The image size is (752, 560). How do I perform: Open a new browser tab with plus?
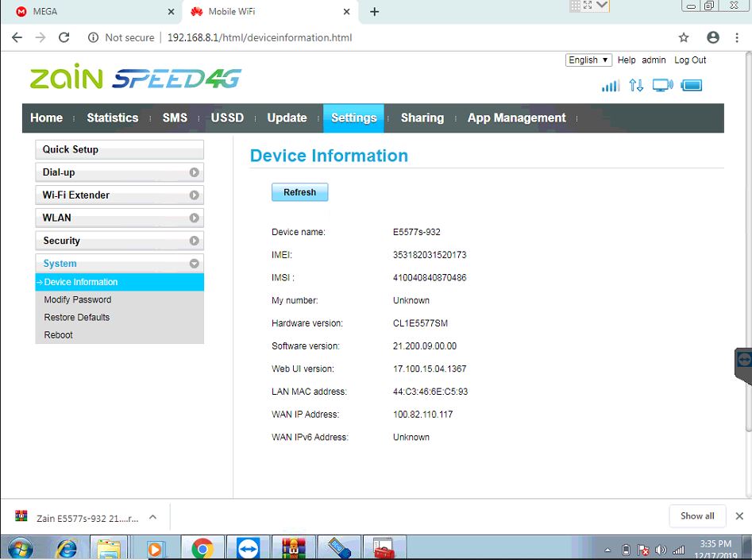[375, 12]
